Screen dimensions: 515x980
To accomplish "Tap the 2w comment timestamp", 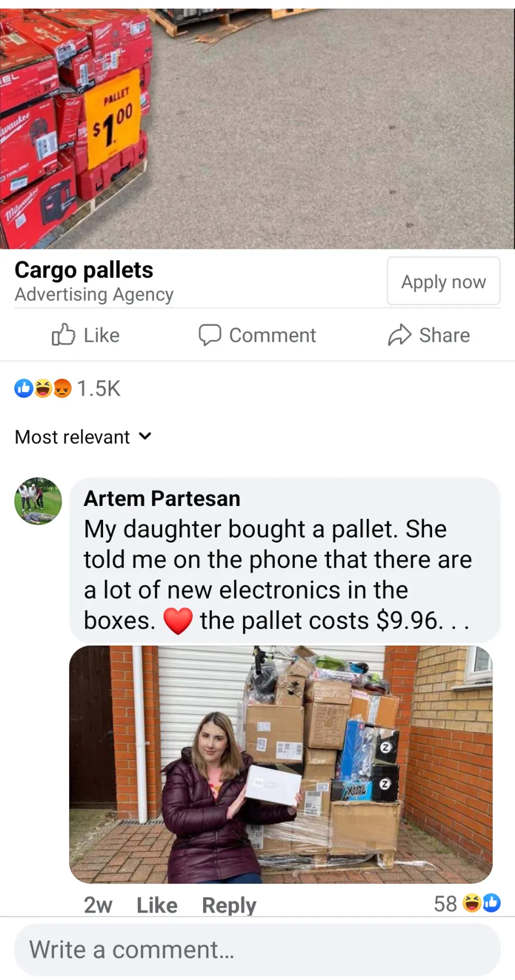I will tap(98, 905).
